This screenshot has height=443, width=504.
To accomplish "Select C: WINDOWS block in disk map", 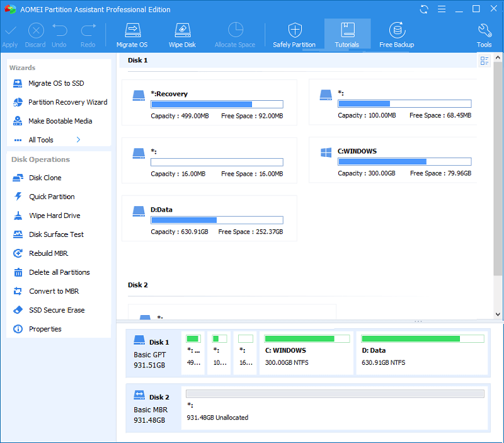I will coord(306,354).
